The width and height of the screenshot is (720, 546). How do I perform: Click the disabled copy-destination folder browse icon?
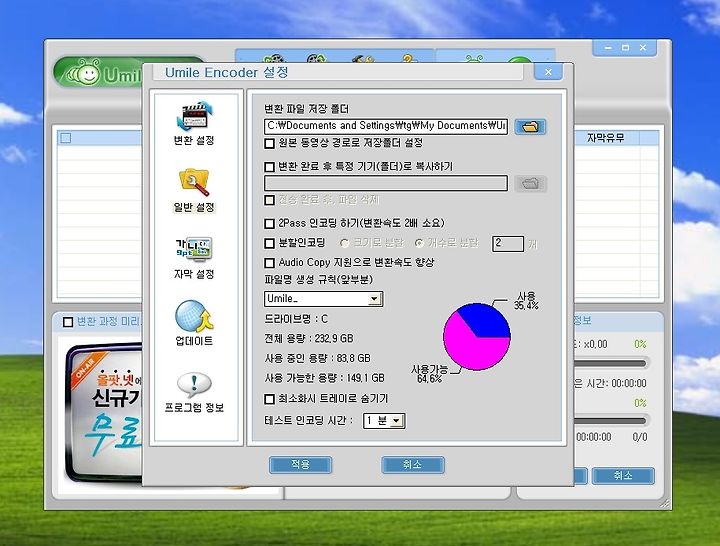click(x=530, y=184)
